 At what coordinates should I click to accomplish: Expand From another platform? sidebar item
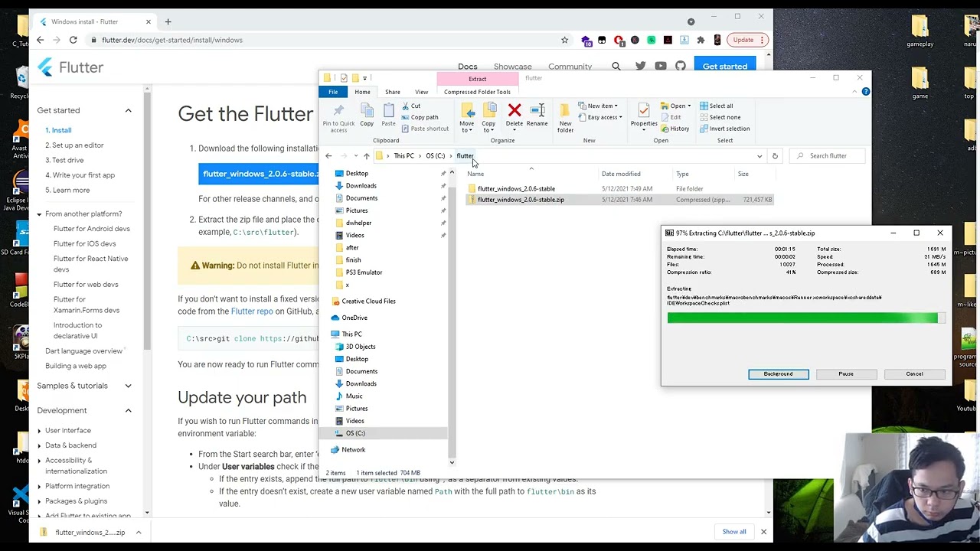click(39, 214)
